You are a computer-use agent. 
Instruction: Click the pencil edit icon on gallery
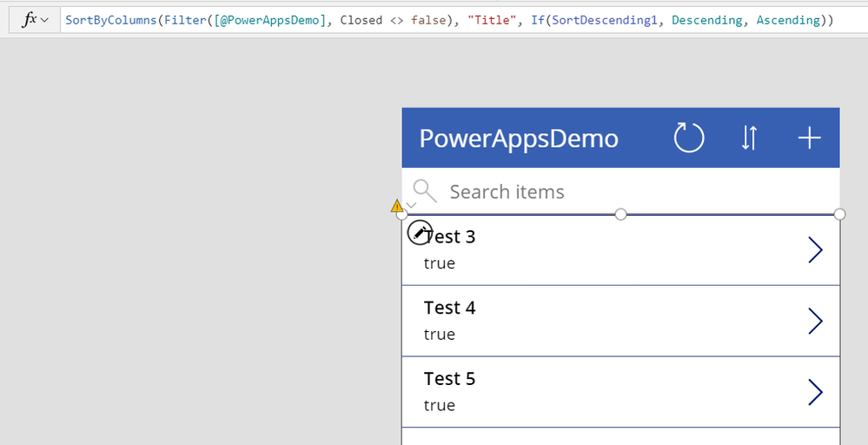pyautogui.click(x=420, y=232)
